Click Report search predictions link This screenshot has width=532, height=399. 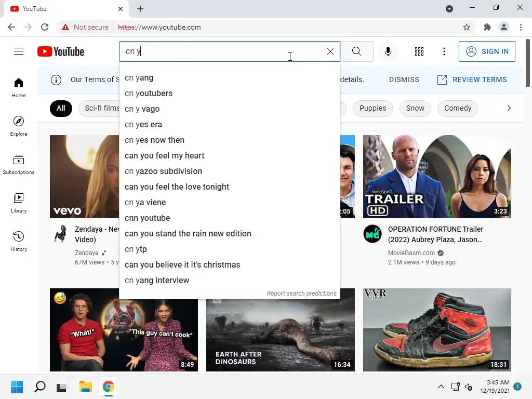302,294
